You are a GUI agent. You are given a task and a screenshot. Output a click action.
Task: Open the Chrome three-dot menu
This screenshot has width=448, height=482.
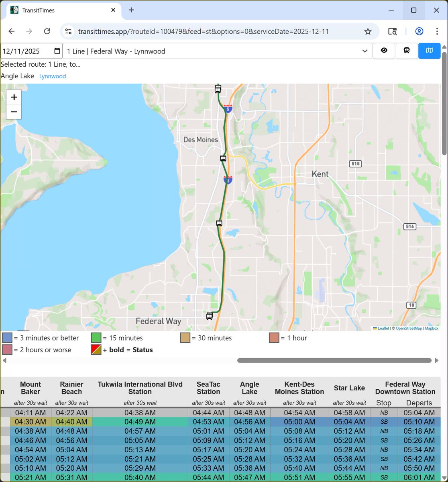pyautogui.click(x=437, y=31)
